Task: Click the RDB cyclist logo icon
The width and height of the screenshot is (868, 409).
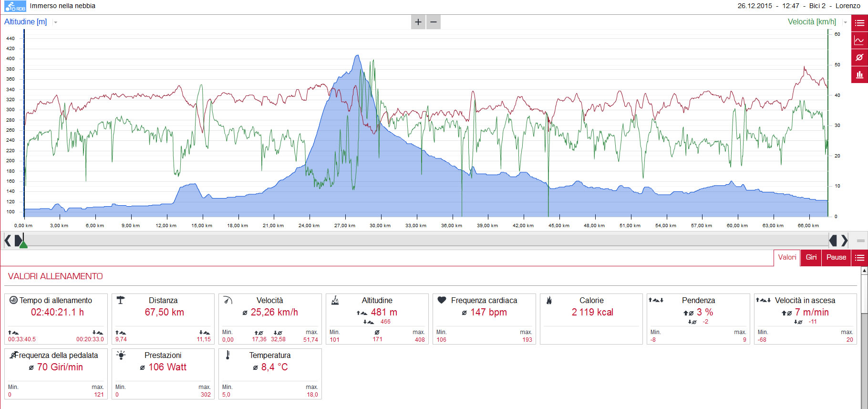Action: coord(15,6)
